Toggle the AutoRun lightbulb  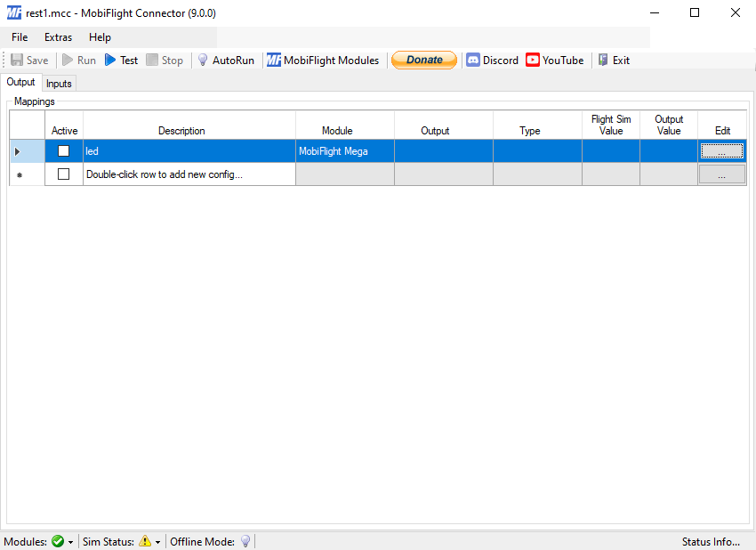click(203, 60)
